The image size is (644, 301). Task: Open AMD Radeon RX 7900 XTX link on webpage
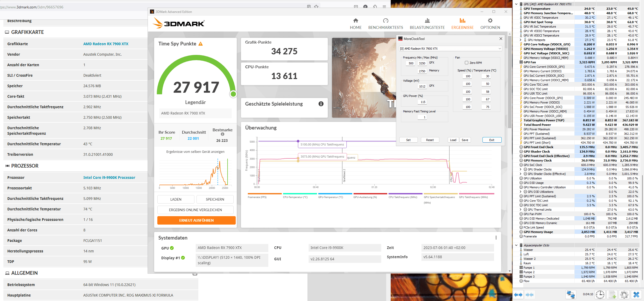106,44
